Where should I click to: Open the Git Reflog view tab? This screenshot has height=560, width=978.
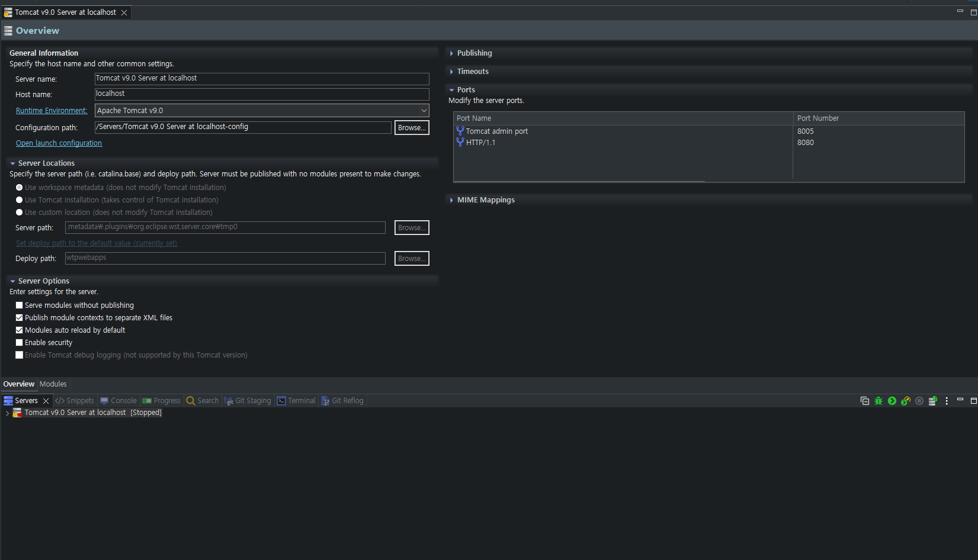(x=342, y=401)
